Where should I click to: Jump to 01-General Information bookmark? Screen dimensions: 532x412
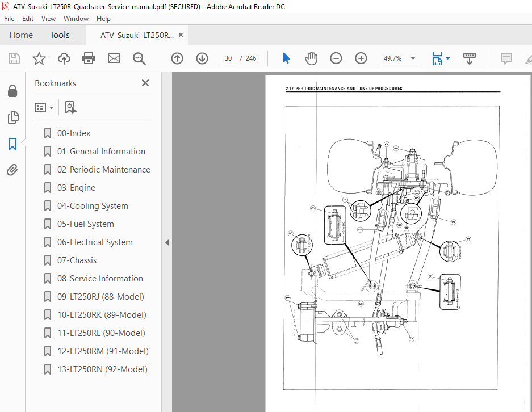tap(101, 151)
